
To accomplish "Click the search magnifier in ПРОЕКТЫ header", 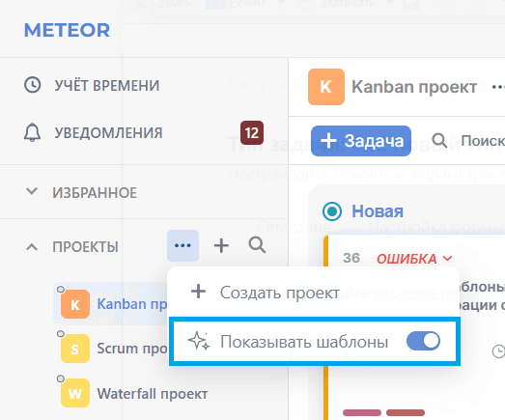I will pos(257,245).
